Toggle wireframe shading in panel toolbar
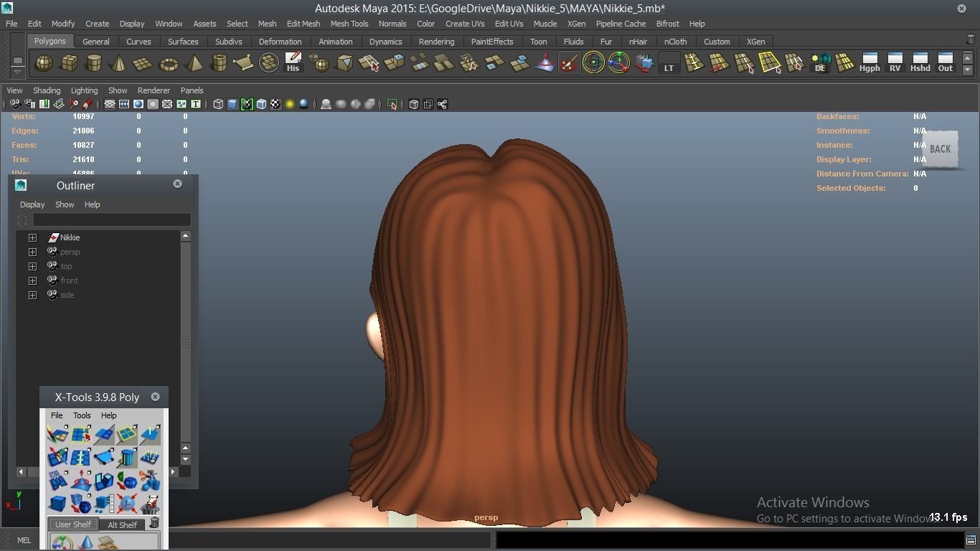This screenshot has width=980, height=551. coord(218,104)
